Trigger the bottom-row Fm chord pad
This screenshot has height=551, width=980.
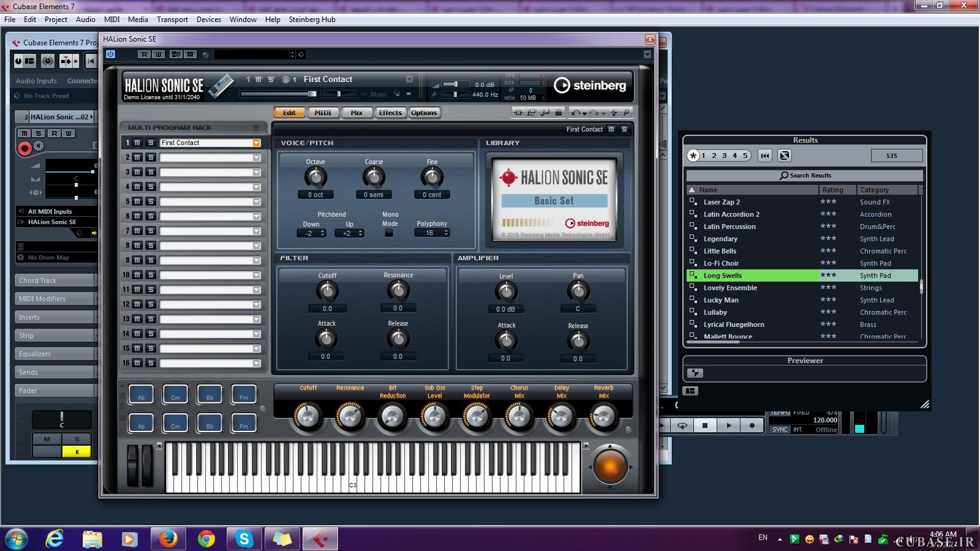[244, 423]
